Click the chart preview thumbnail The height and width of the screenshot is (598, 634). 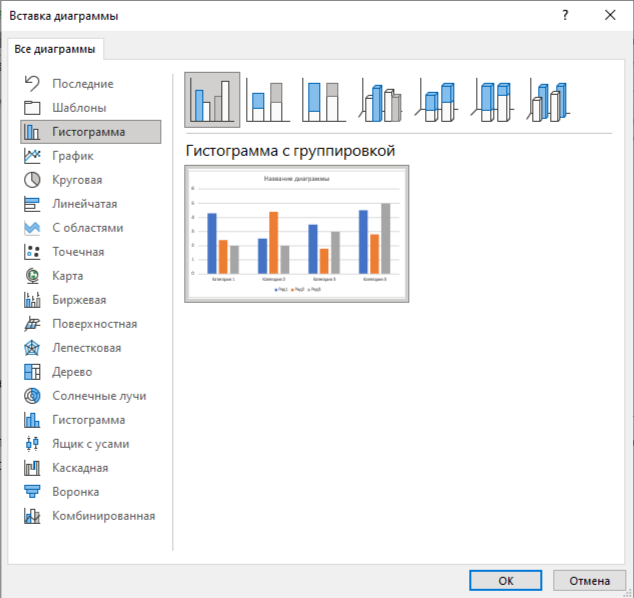click(x=296, y=234)
